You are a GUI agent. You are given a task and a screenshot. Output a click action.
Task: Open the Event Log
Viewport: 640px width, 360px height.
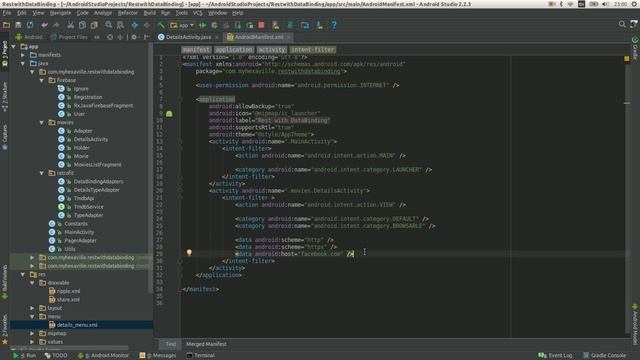[556, 356]
